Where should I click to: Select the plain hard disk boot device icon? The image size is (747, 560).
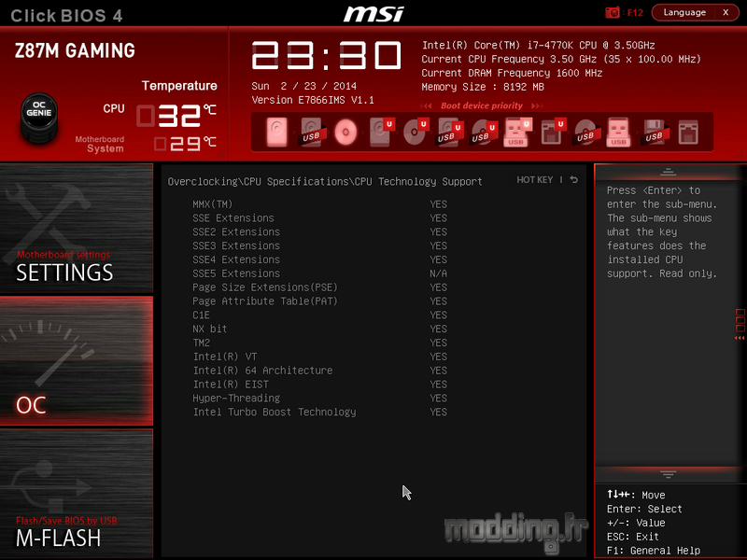tap(277, 132)
